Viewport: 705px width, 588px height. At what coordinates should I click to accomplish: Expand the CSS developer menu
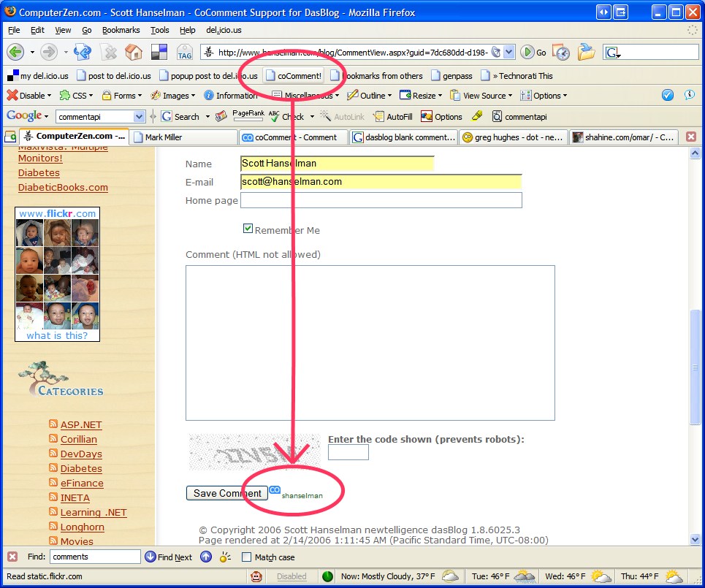[x=77, y=95]
